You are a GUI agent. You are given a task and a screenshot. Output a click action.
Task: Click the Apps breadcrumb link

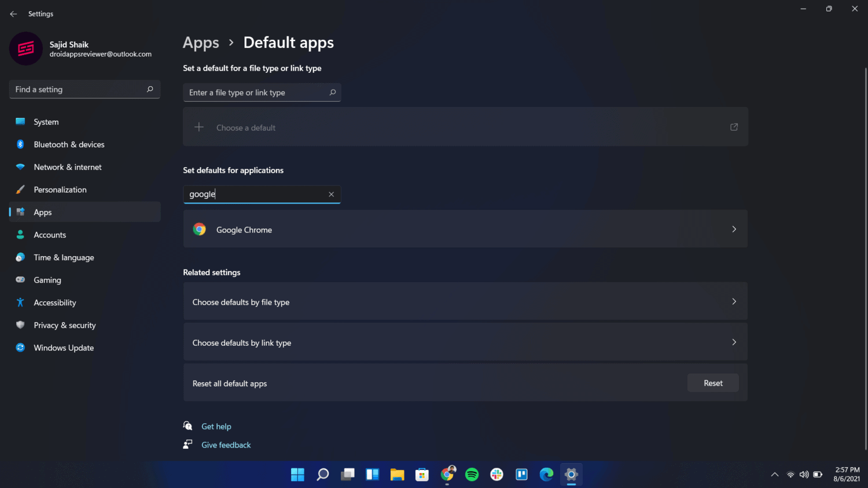[x=201, y=43]
